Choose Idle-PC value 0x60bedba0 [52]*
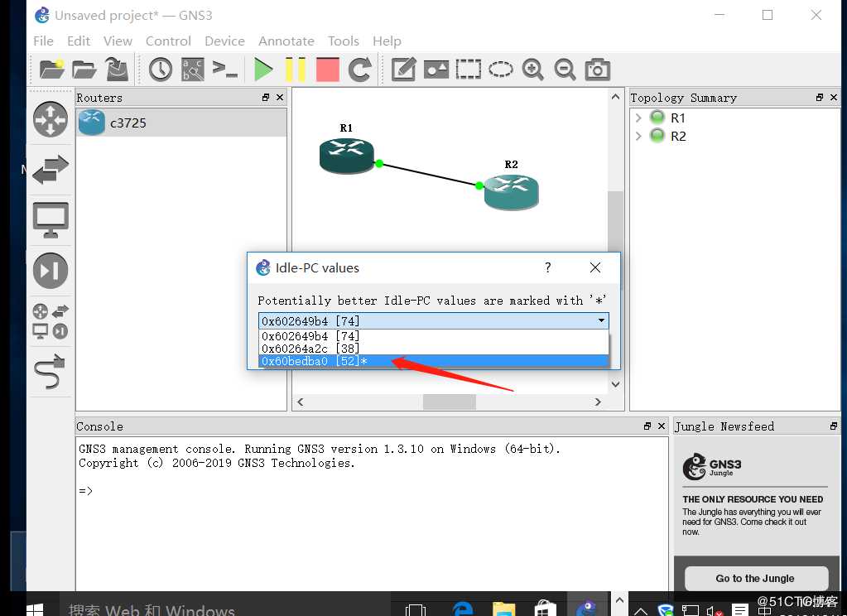Image resolution: width=847 pixels, height=616 pixels. click(x=433, y=361)
